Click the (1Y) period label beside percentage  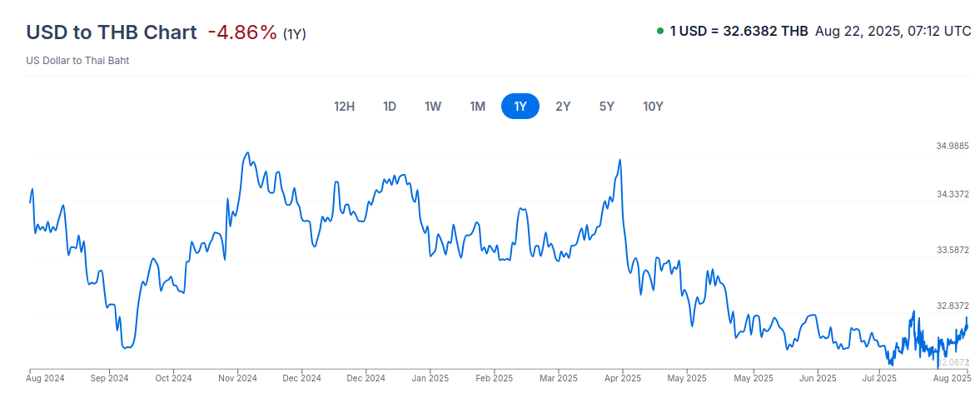point(295,34)
